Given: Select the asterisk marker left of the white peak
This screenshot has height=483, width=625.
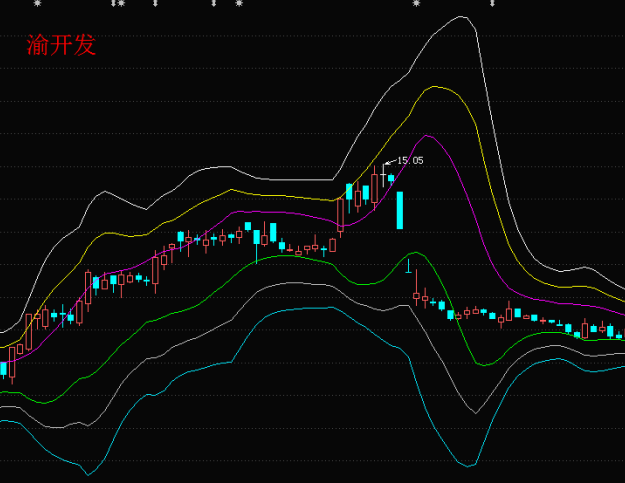Looking at the screenshot, I should tap(417, 4).
